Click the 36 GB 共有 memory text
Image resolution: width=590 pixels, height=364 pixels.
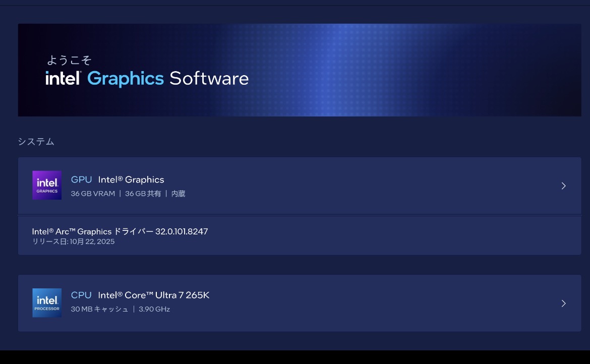click(143, 194)
